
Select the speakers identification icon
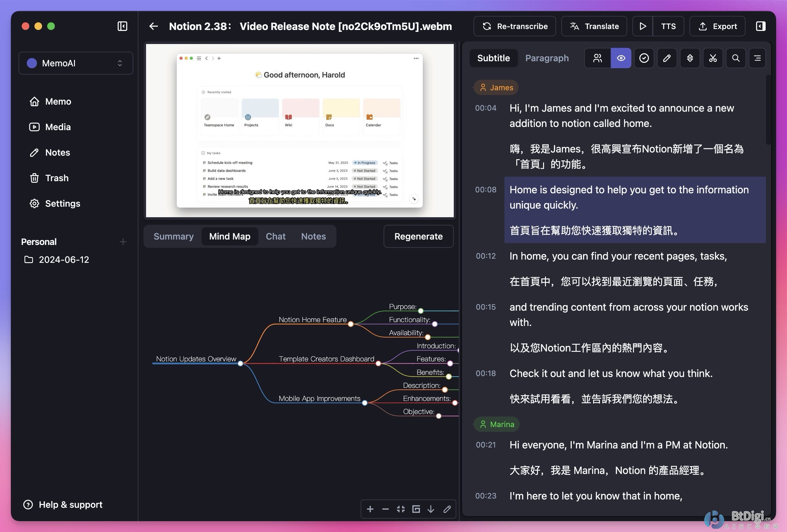(597, 58)
